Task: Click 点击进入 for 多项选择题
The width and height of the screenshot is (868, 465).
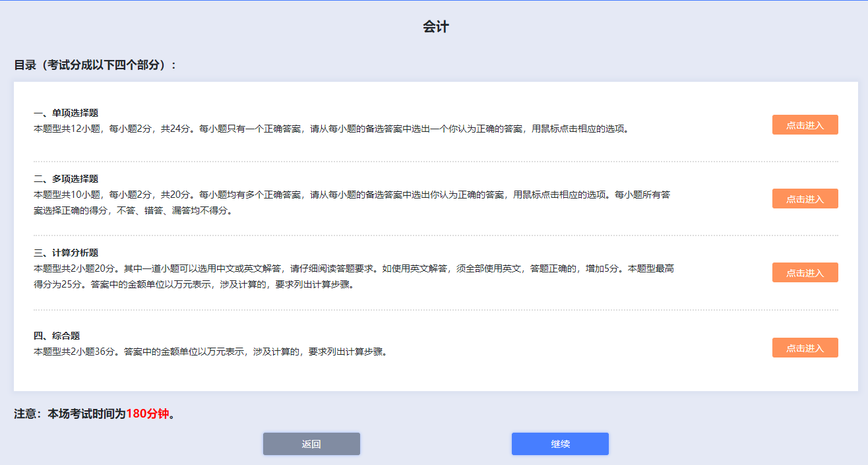Action: (x=805, y=199)
